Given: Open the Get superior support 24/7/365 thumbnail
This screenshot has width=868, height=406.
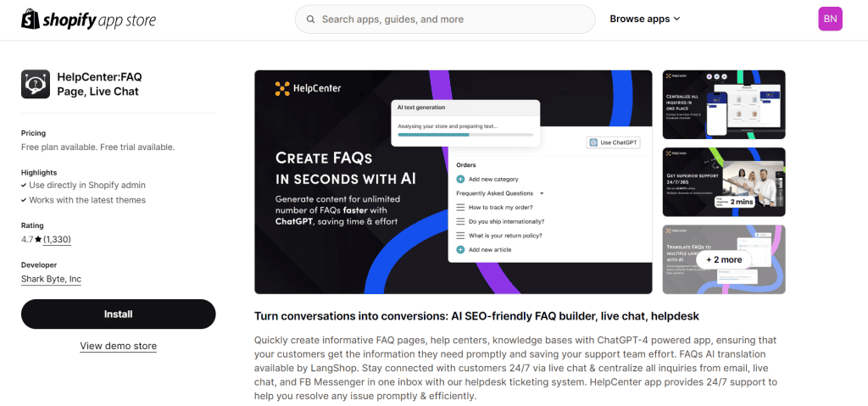Looking at the screenshot, I should (x=724, y=181).
